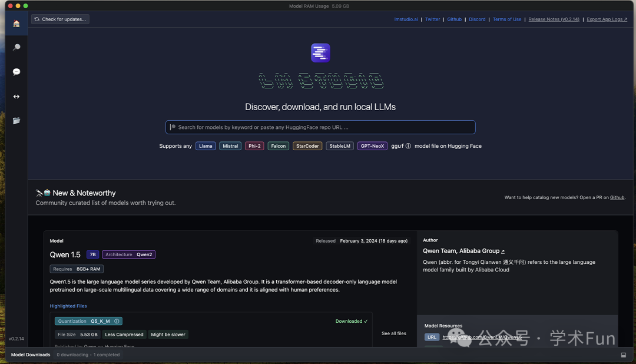Click the Released February 3, 2024 date
This screenshot has height=364, width=636.
click(362, 241)
